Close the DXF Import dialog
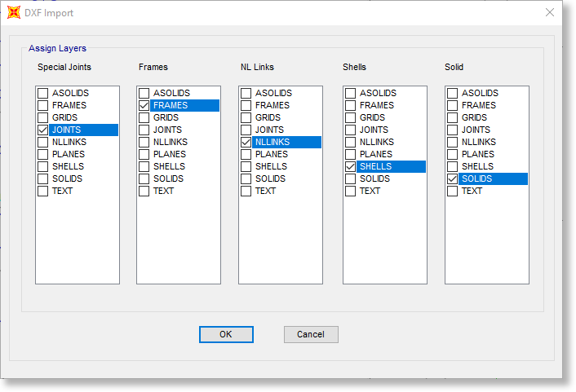 click(x=549, y=13)
